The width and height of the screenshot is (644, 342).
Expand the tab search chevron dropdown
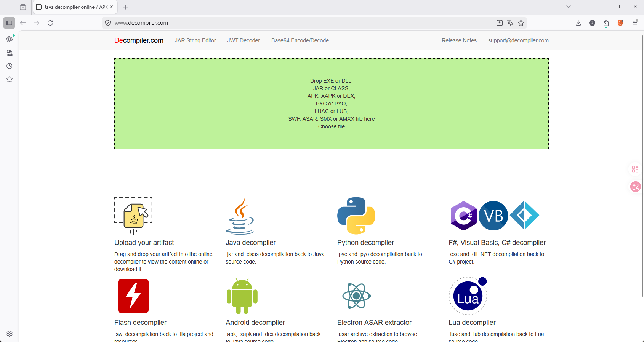[x=569, y=7]
